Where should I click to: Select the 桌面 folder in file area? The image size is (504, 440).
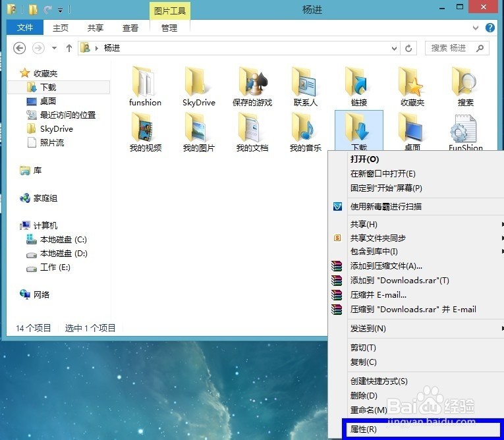[412, 131]
